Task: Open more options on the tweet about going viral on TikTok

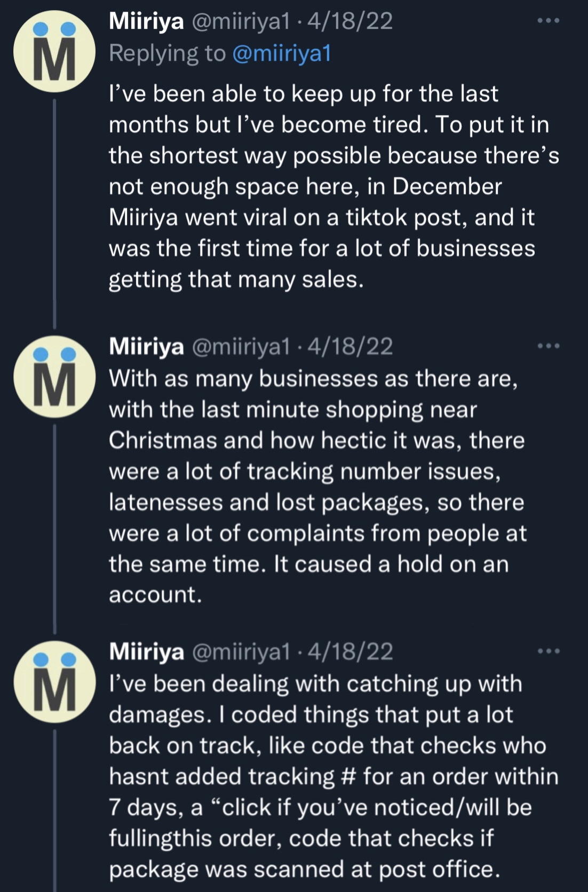Action: coord(549,21)
